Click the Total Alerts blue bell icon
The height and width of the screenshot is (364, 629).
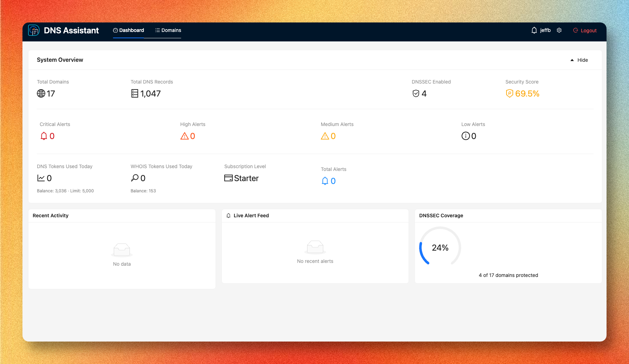pyautogui.click(x=324, y=181)
